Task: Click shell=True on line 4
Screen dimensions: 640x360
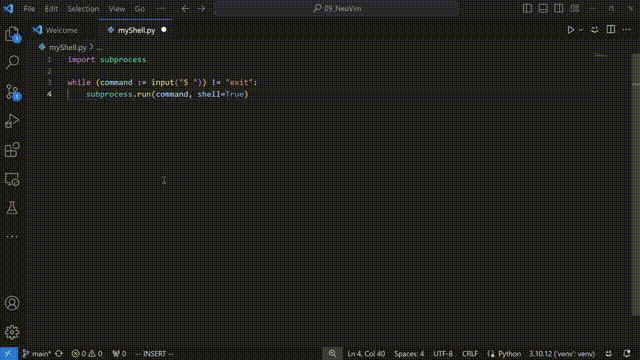Action: click(x=220, y=94)
